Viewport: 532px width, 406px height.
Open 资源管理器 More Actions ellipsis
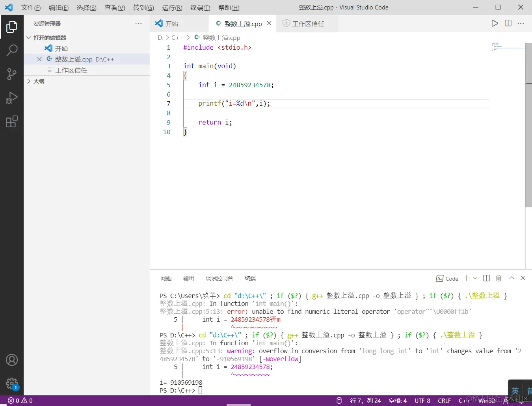click(x=138, y=23)
